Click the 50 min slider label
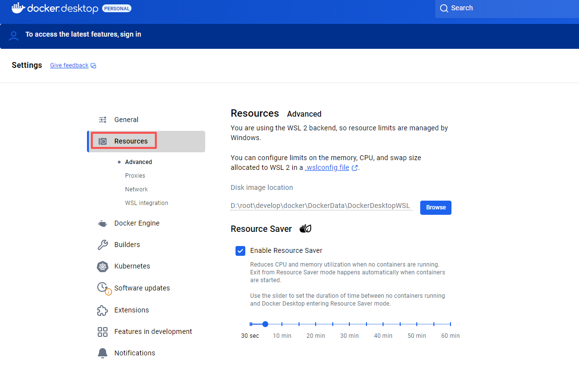The width and height of the screenshot is (579, 392). [416, 336]
